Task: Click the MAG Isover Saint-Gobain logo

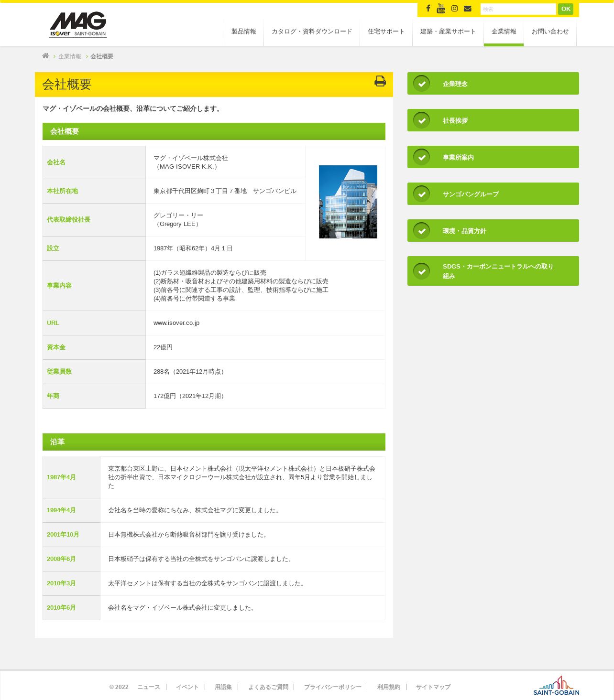Action: (x=78, y=24)
